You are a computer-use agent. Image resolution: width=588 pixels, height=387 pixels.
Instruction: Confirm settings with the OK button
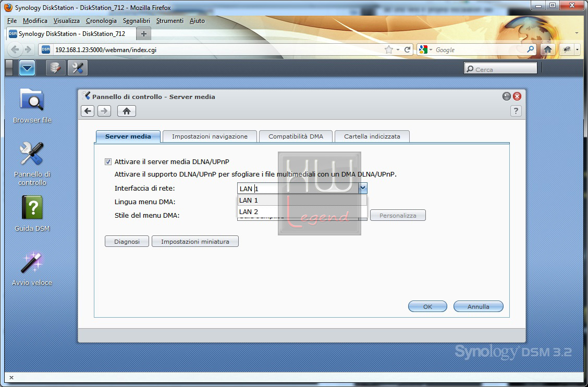click(427, 306)
